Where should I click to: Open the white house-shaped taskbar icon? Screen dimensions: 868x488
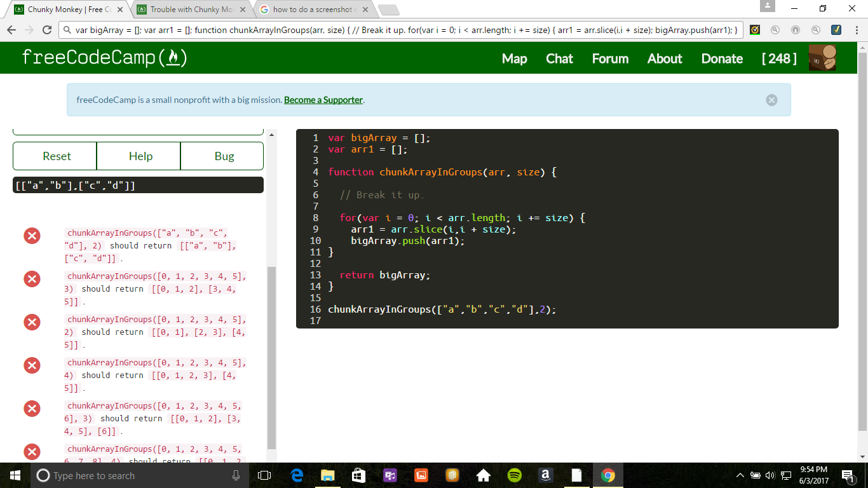(x=484, y=475)
